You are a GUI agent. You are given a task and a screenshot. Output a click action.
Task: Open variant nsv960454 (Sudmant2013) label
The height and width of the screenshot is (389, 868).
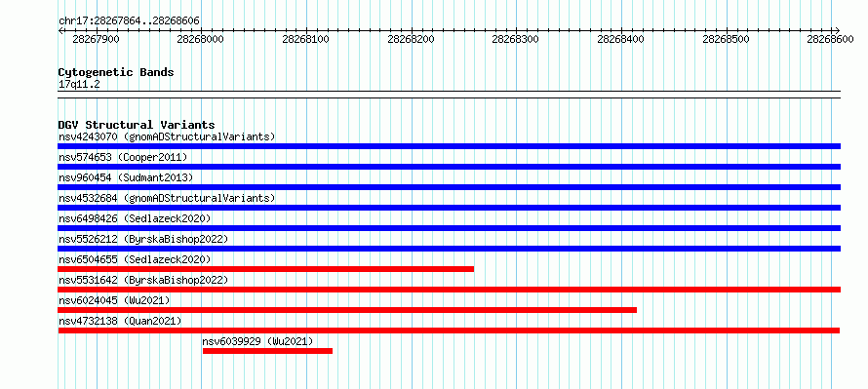[x=126, y=177]
